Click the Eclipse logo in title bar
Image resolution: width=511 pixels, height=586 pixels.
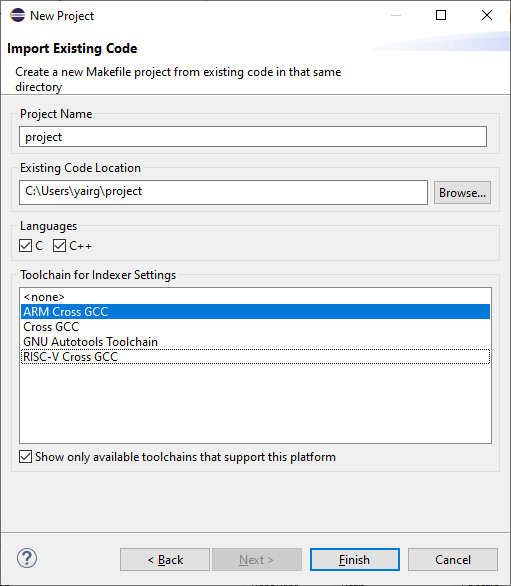(18, 15)
